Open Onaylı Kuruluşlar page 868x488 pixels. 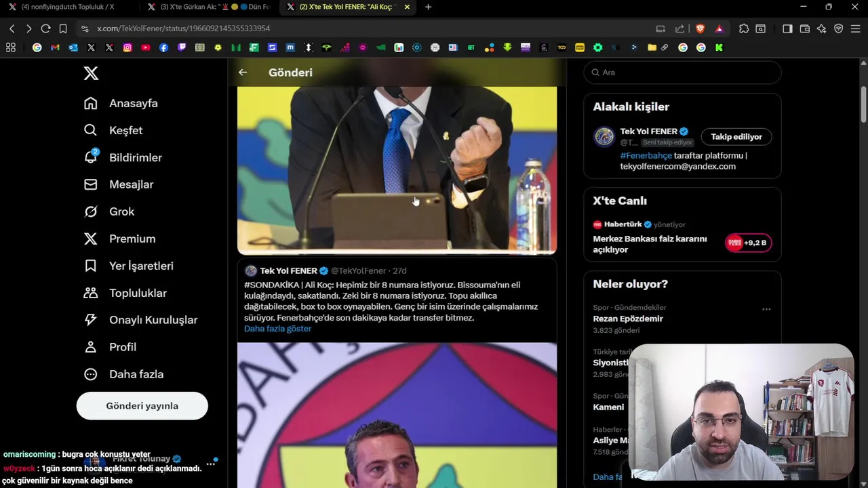point(140,320)
